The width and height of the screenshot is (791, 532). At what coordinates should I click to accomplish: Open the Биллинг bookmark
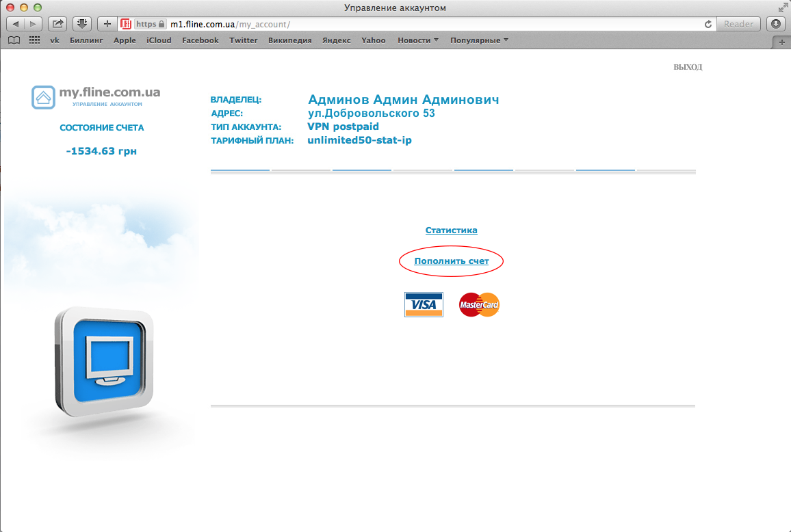[x=86, y=40]
